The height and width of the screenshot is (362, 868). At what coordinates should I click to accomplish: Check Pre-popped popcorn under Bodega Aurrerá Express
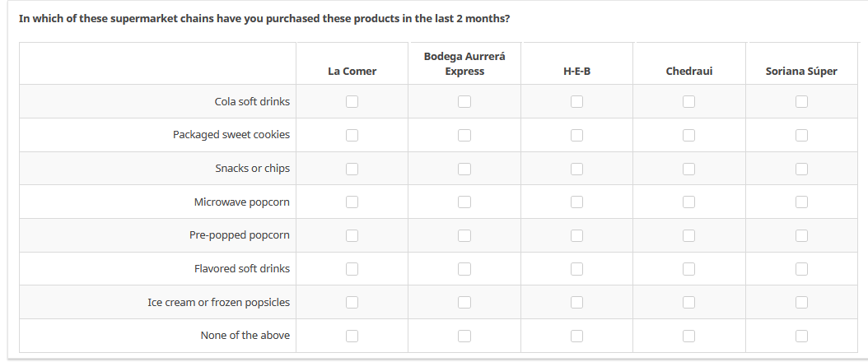click(464, 235)
